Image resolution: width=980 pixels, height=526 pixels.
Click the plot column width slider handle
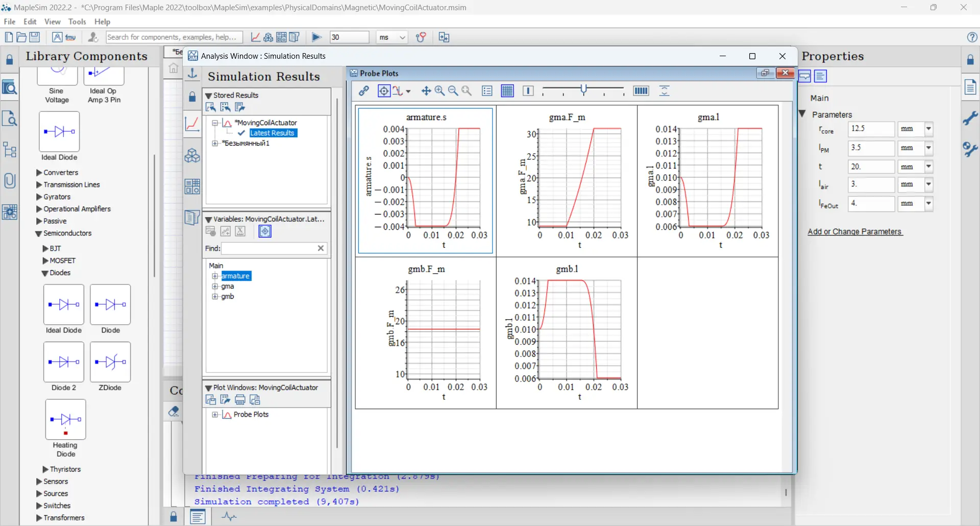(583, 90)
